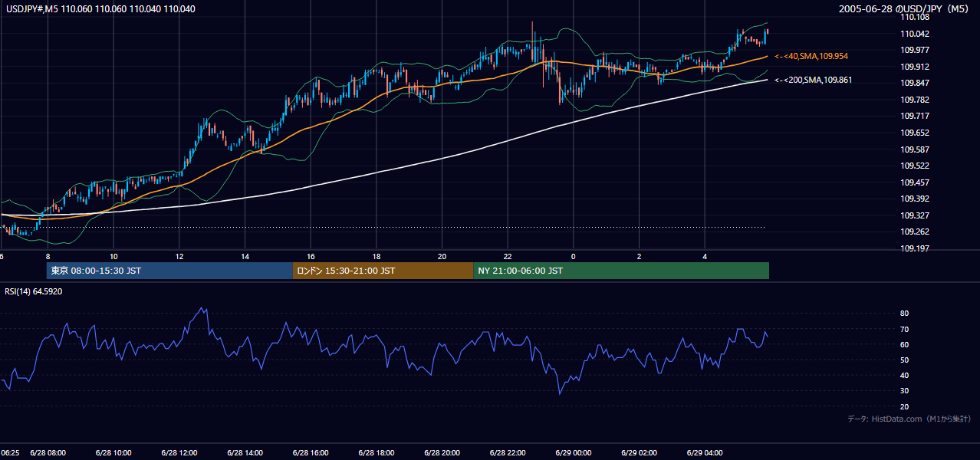Click the price axis value 109.392

coord(916,199)
